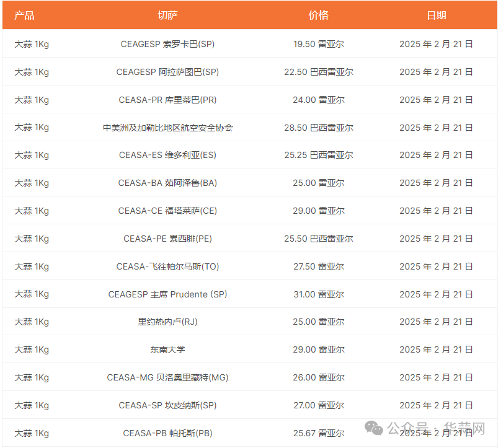Image resolution: width=501 pixels, height=448 pixels.
Task: Click date in 索罗卡巴 row
Action: point(436,44)
